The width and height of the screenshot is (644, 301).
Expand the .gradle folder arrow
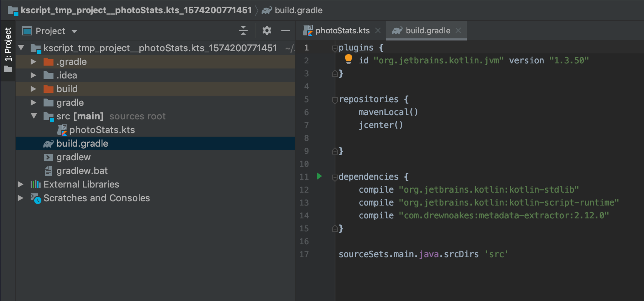33,61
